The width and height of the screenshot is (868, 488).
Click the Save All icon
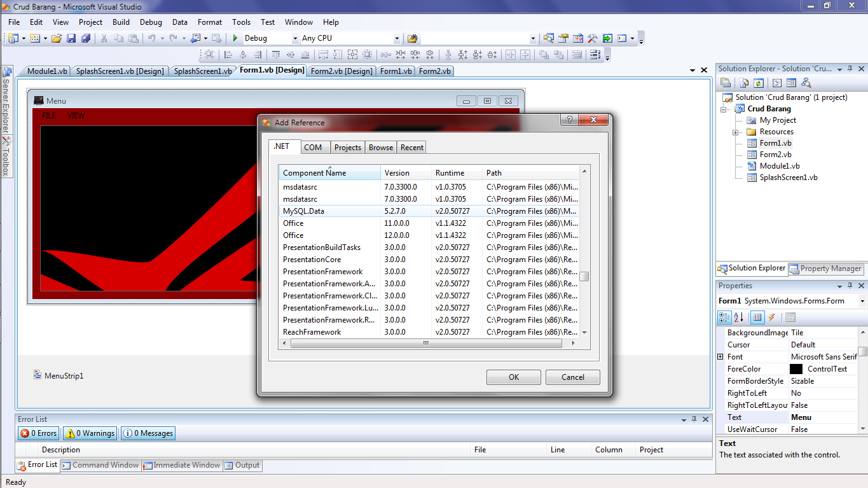[86, 38]
